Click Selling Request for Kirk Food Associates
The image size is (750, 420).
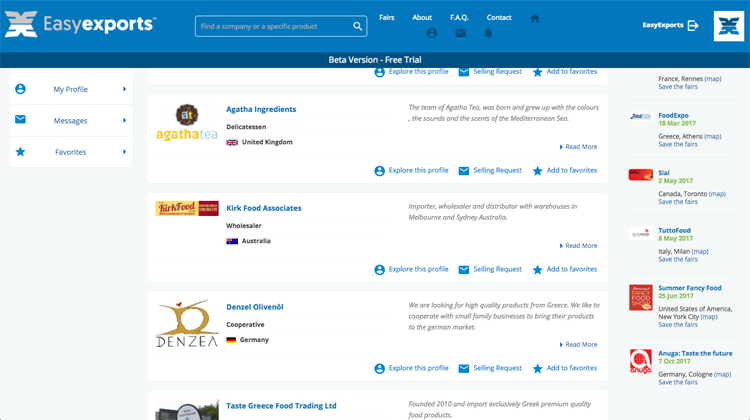(x=497, y=269)
